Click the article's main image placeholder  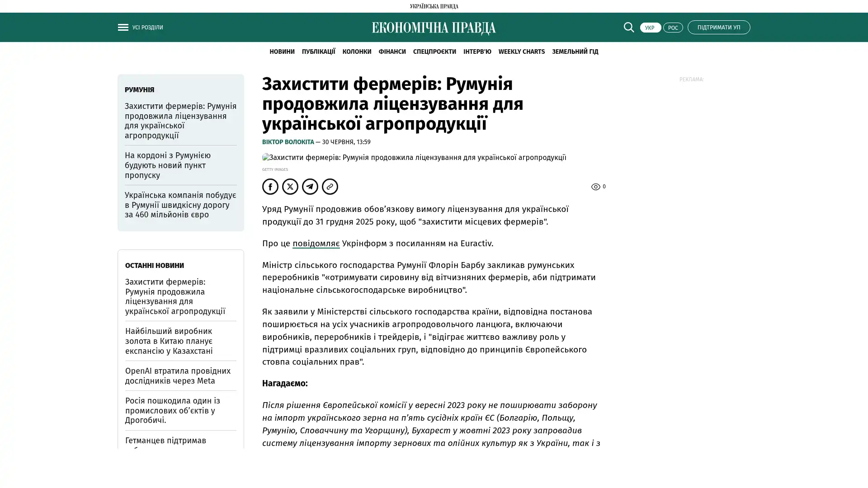414,158
